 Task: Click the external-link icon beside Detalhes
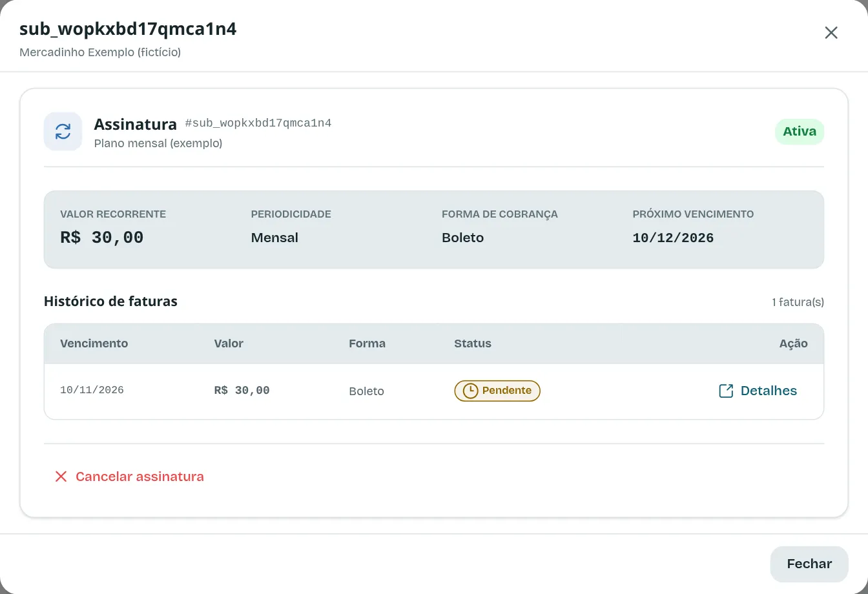coord(726,391)
